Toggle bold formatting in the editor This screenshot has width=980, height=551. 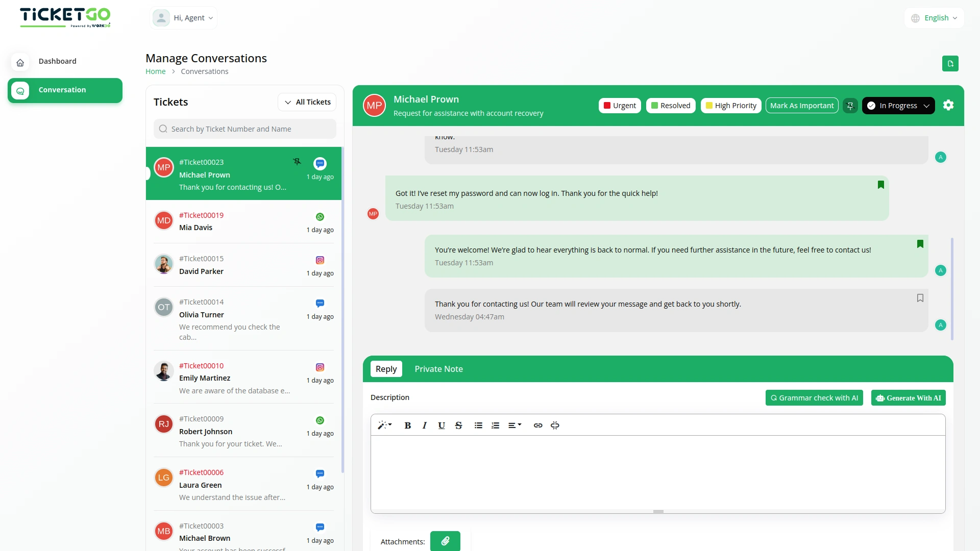407,425
